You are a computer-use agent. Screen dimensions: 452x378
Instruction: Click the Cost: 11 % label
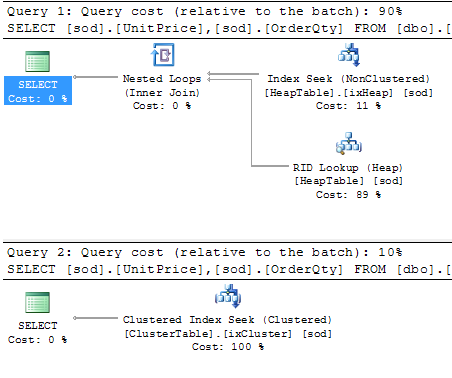point(348,106)
